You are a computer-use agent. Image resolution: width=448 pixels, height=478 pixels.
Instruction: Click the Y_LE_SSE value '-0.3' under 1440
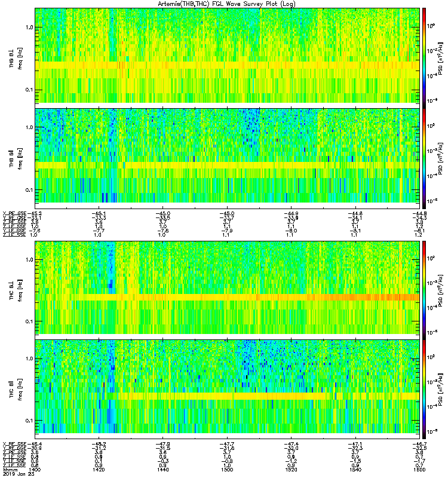pos(162,461)
